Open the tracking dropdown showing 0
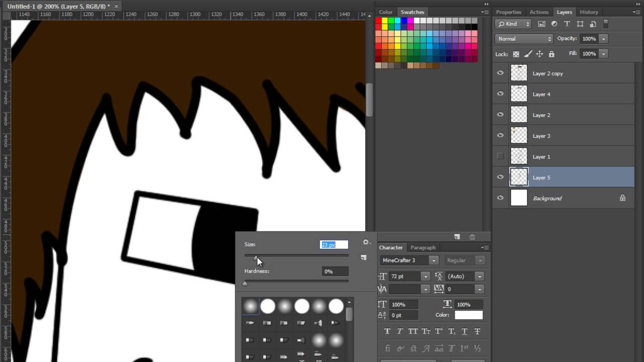Viewport: 644px width, 362px height. pyautogui.click(x=479, y=289)
